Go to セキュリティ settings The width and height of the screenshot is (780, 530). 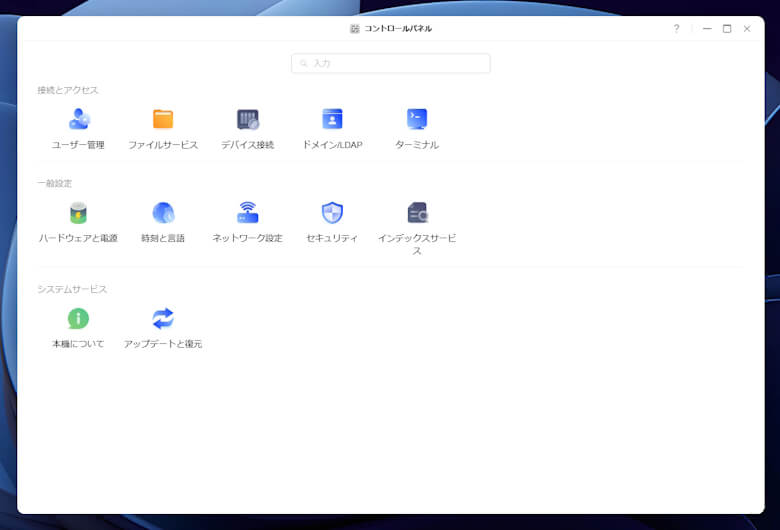click(332, 213)
